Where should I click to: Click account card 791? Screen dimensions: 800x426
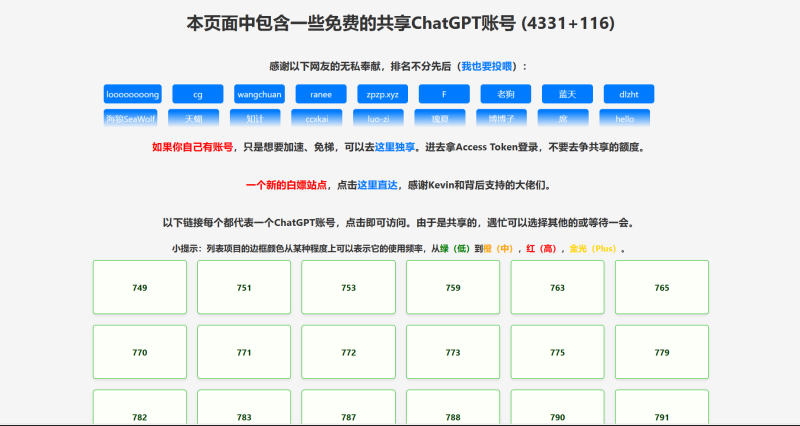(662, 407)
